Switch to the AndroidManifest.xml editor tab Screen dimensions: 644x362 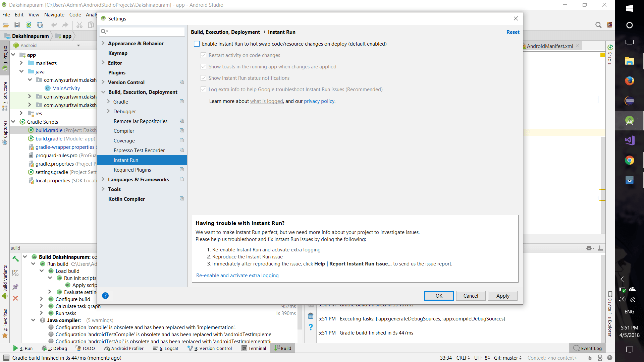(549, 46)
